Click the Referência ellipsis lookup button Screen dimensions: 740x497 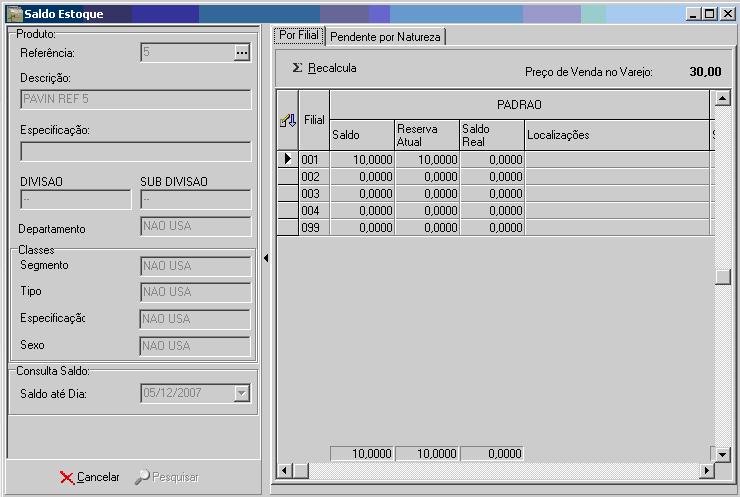(241, 53)
